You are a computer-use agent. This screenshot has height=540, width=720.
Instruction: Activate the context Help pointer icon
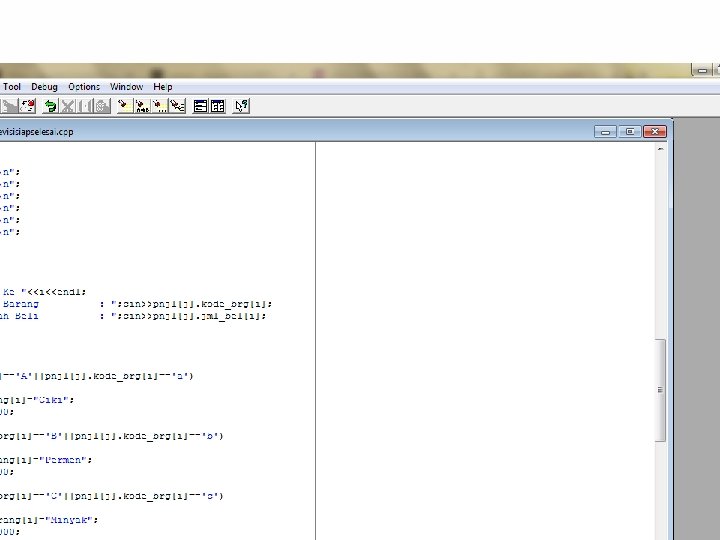coord(241,107)
